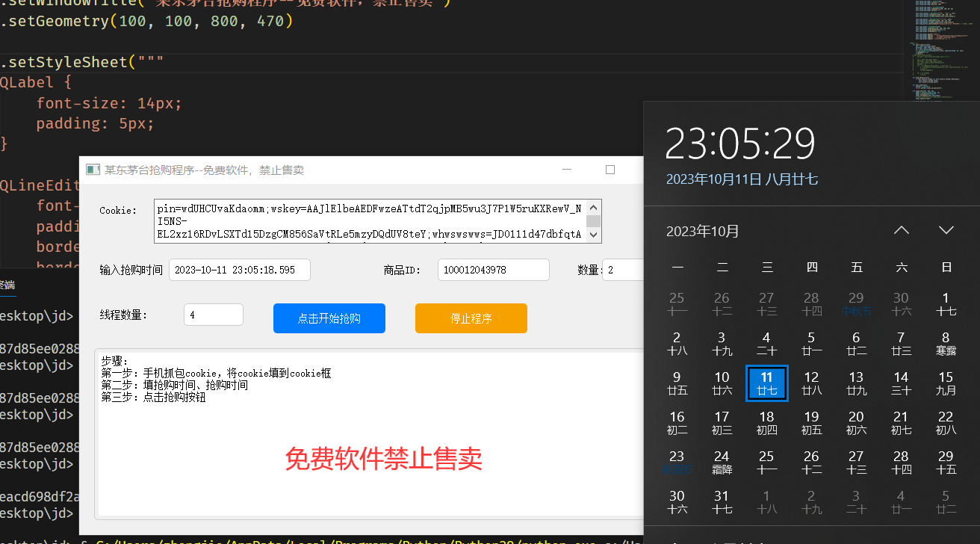The height and width of the screenshot is (544, 980).
Task: Select October 14 三十 in the calendar
Action: coord(901,383)
